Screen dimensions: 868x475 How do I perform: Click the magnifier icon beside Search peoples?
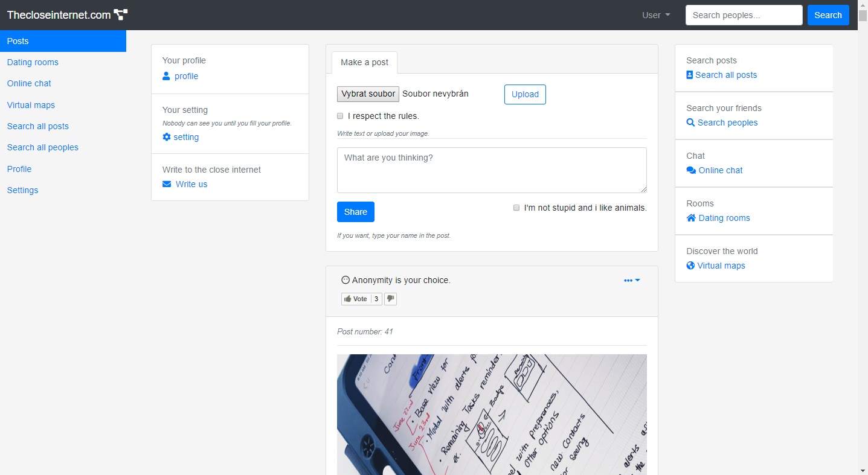pos(690,123)
